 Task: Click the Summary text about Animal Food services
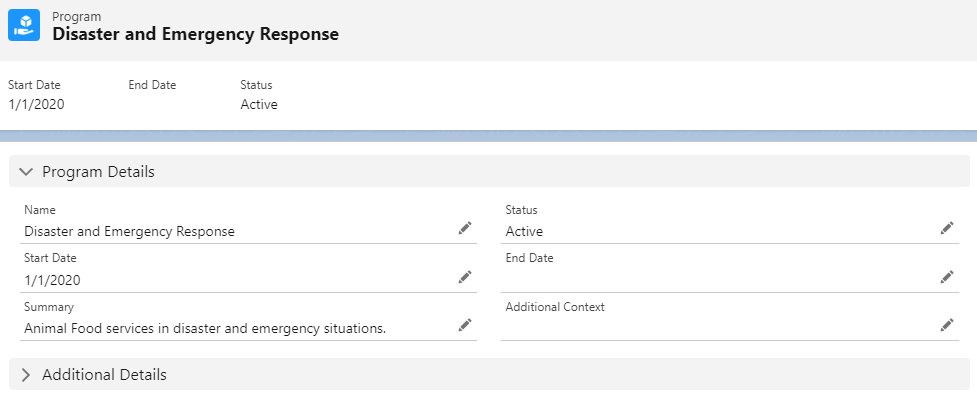pos(205,328)
